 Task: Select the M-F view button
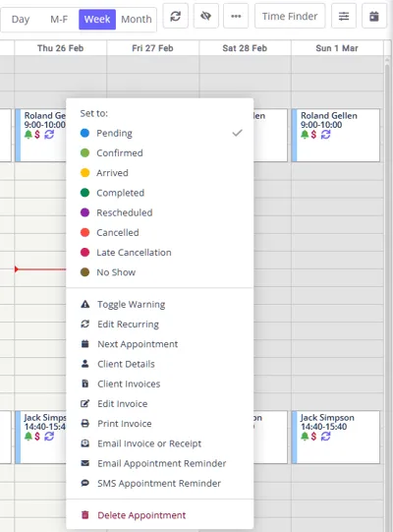point(59,19)
